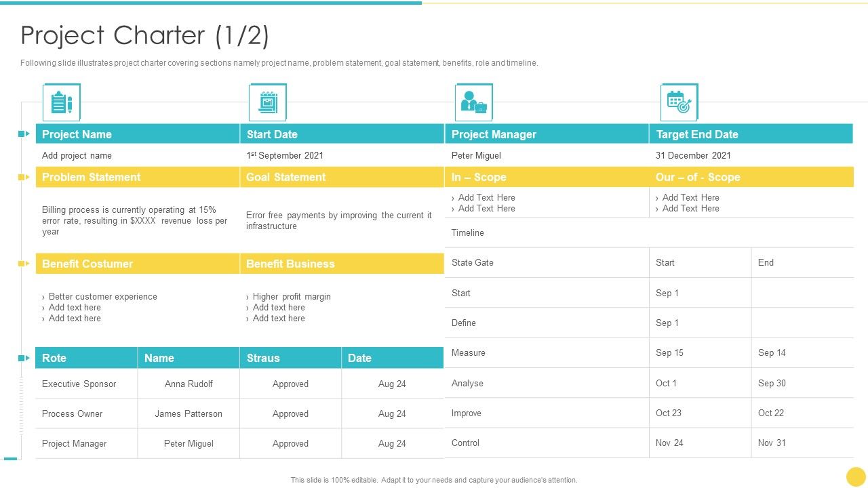868x488 pixels.
Task: Select the Problem Statement header
Action: point(138,177)
